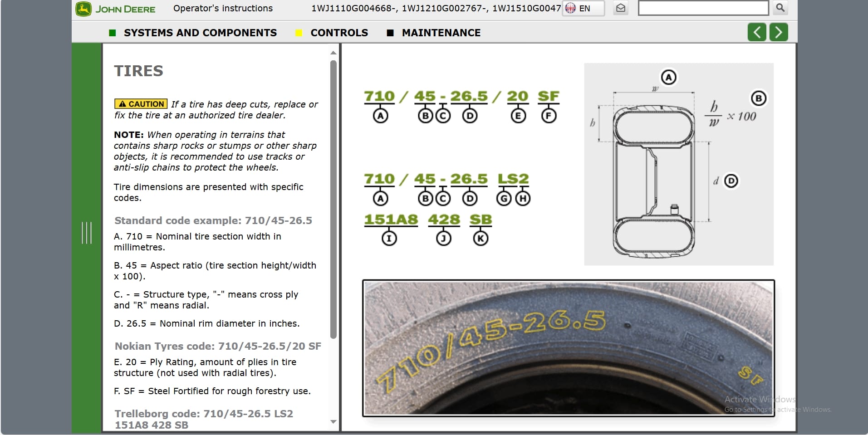Click the H marker under LS2
Image resolution: width=868 pixels, height=435 pixels.
(x=523, y=199)
